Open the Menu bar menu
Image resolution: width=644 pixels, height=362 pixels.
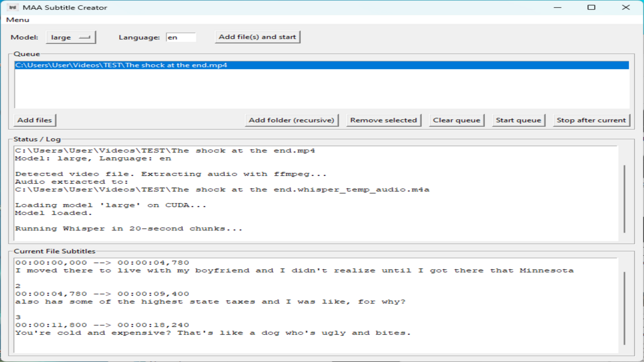(17, 20)
